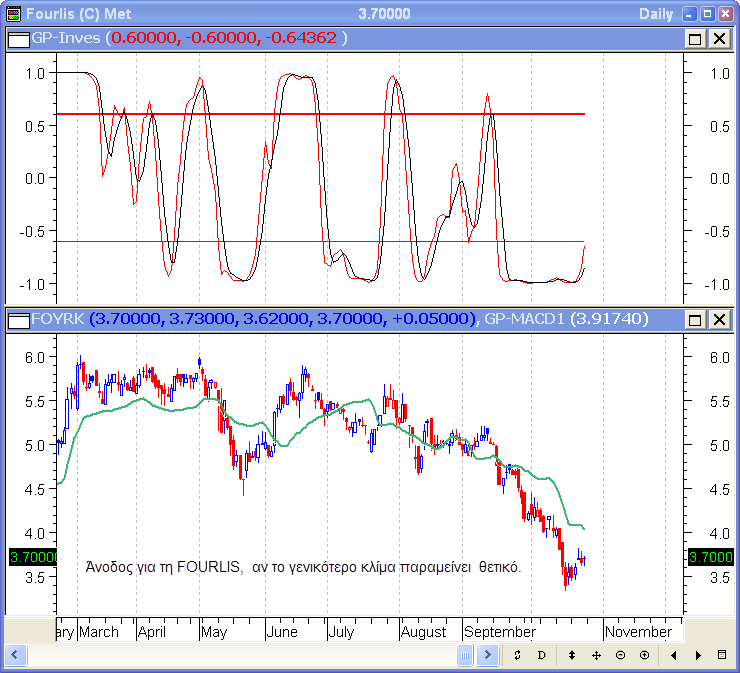Click the GP-Inves pane icon at left of title
The image size is (740, 673).
[x=18, y=38]
